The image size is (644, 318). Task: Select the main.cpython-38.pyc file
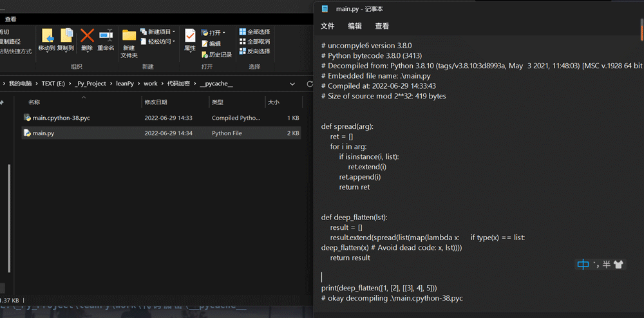click(x=61, y=118)
